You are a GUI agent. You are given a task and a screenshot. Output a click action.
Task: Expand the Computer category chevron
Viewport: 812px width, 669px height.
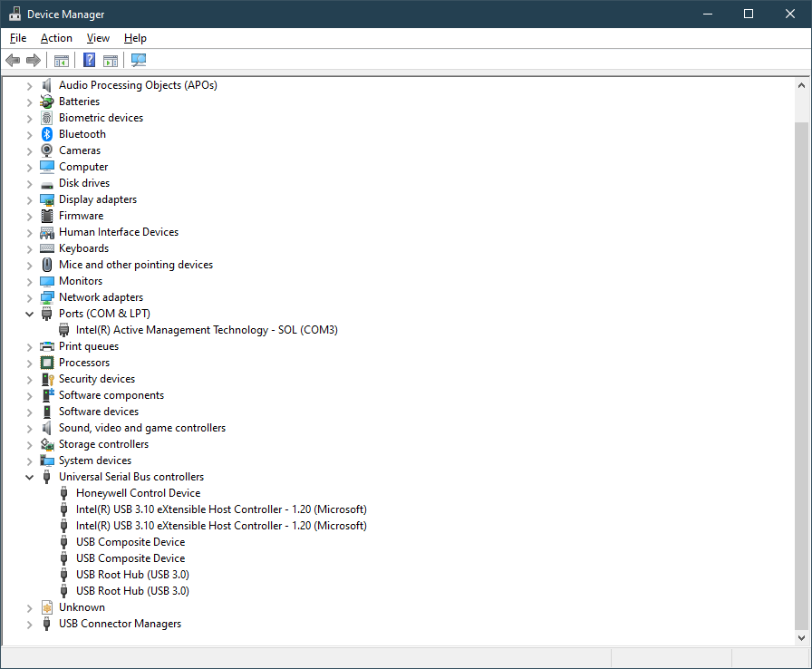[30, 167]
